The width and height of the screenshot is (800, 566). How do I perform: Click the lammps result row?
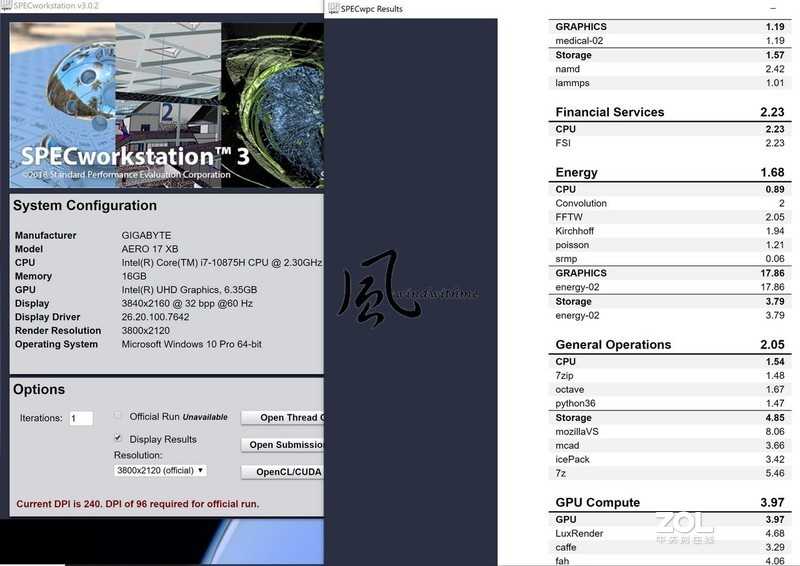(x=670, y=83)
